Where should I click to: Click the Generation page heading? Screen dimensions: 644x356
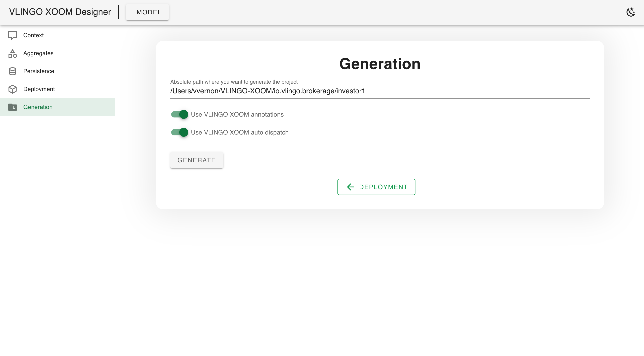[380, 64]
